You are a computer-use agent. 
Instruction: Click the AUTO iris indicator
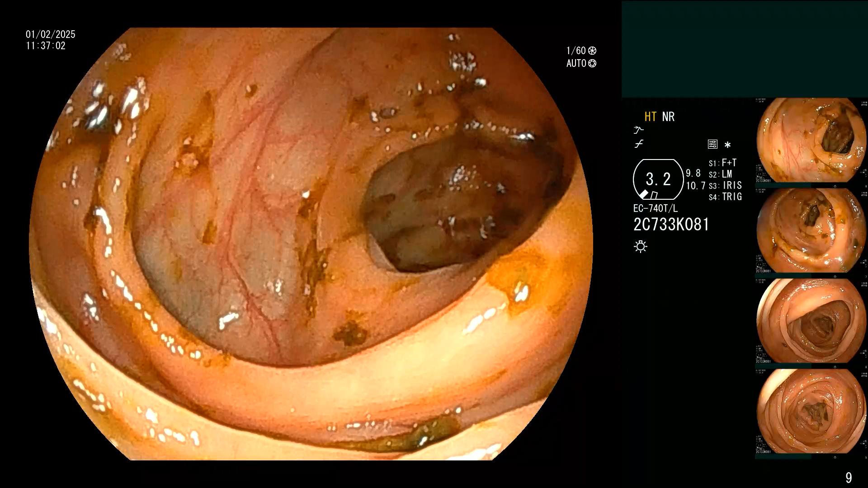(x=581, y=63)
